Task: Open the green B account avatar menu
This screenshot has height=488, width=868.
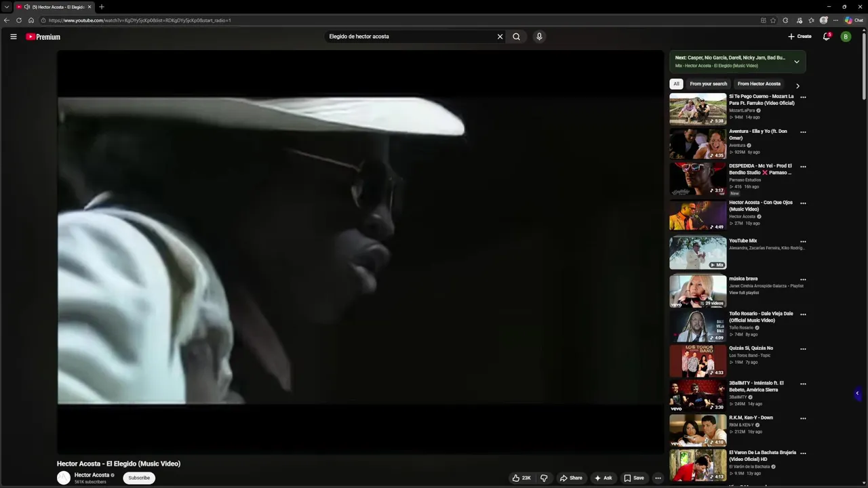Action: pos(846,37)
